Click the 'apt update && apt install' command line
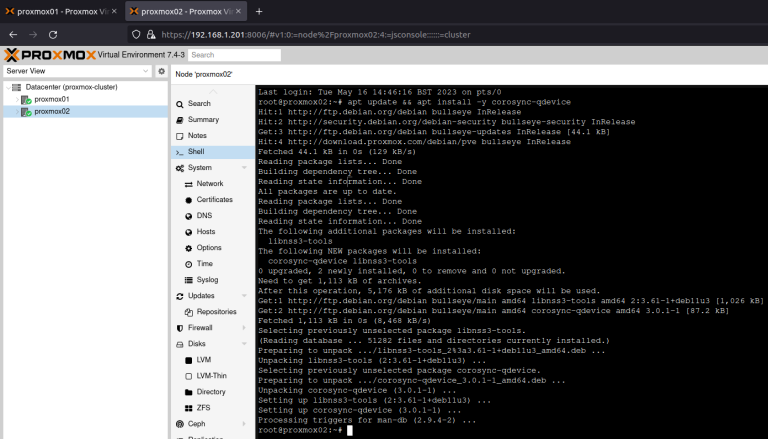768x439 pixels. click(x=414, y=102)
